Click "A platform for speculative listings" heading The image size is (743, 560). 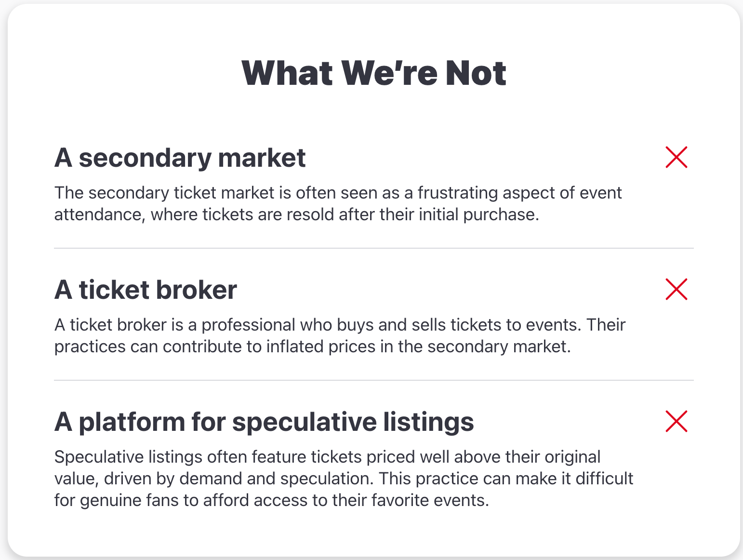click(264, 422)
